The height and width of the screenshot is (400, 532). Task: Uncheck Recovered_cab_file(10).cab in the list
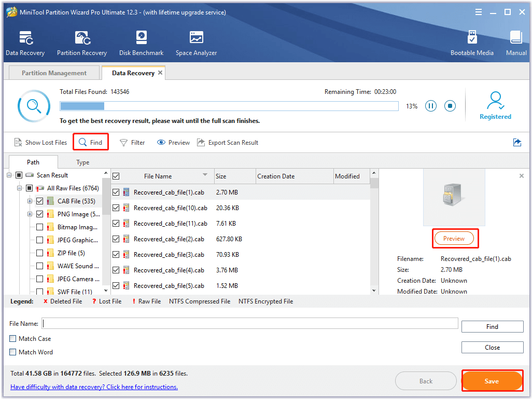pyautogui.click(x=116, y=208)
